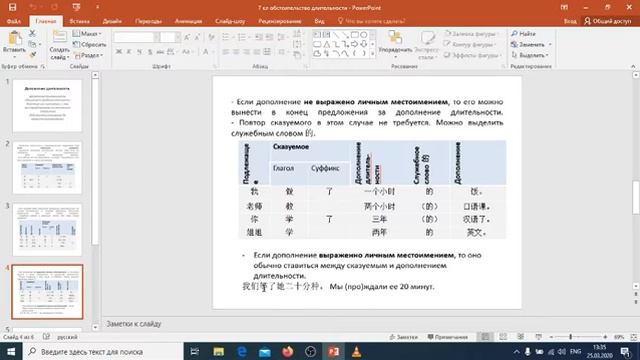The height and width of the screenshot is (360, 640).
Task: Collapse the ribbon chevron
Action: tap(633, 66)
